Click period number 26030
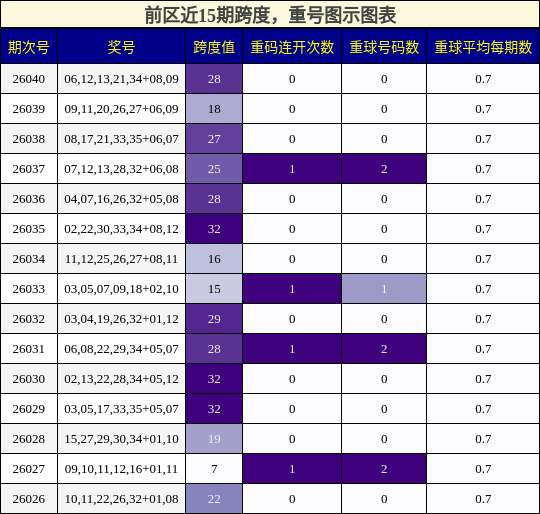This screenshot has height=514, width=540. pyautogui.click(x=29, y=379)
